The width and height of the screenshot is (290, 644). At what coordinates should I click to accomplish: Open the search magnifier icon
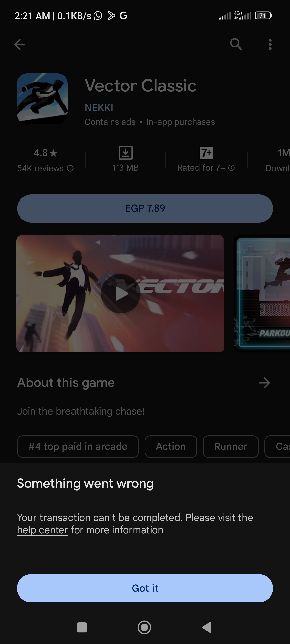pyautogui.click(x=236, y=44)
